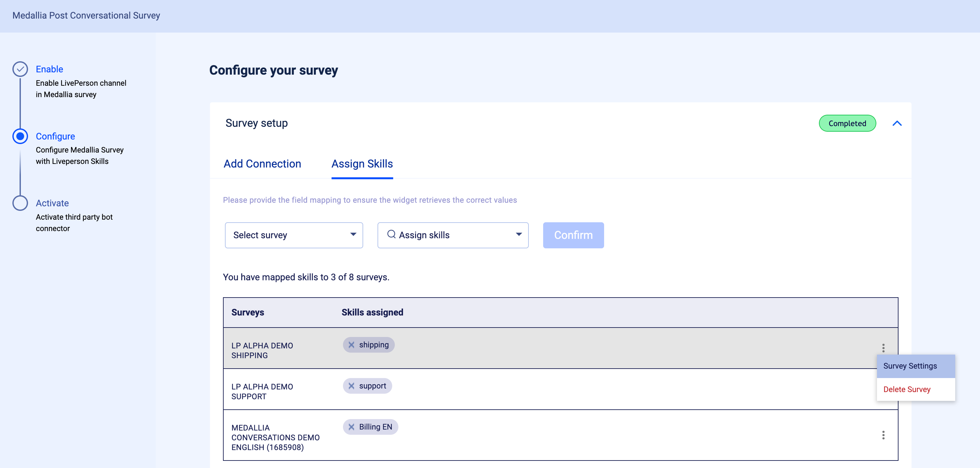Click MEDALLIA CONVERSATIONS DEMO ENGLISH (1685908) survey name

coord(275,437)
